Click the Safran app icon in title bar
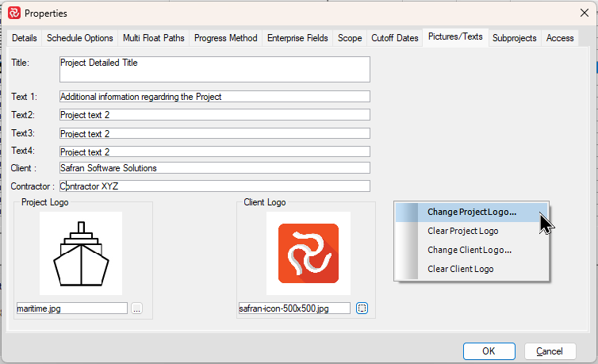The width and height of the screenshot is (598, 364). pyautogui.click(x=14, y=13)
